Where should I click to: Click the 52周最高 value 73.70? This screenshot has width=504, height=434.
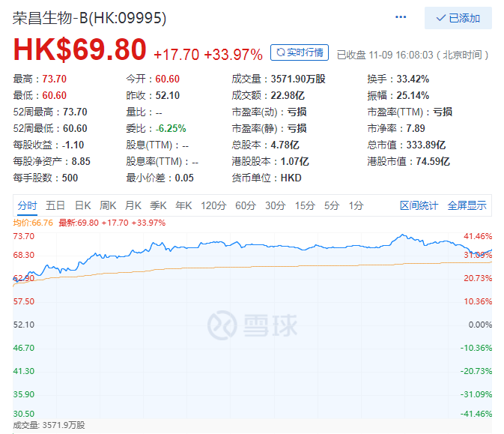[75, 112]
